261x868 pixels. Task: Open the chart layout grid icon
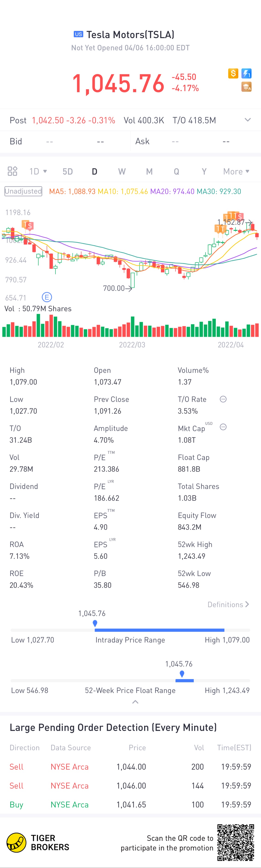pos(13,171)
